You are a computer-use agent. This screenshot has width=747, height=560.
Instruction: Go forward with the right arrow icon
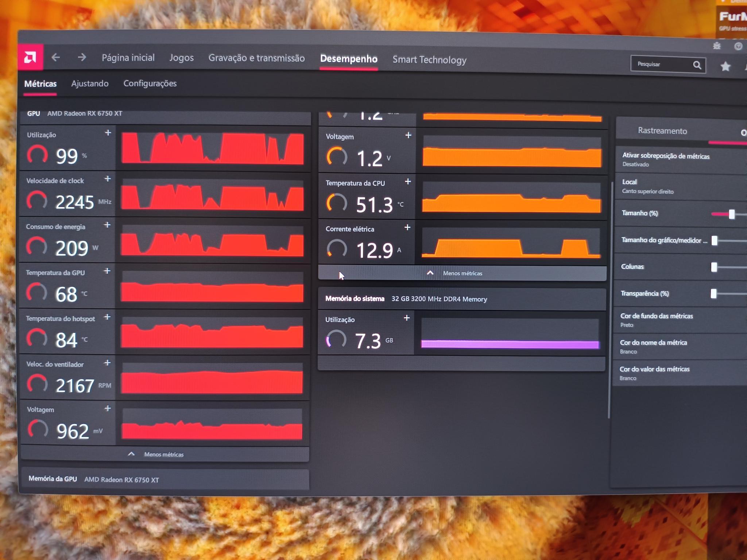82,57
